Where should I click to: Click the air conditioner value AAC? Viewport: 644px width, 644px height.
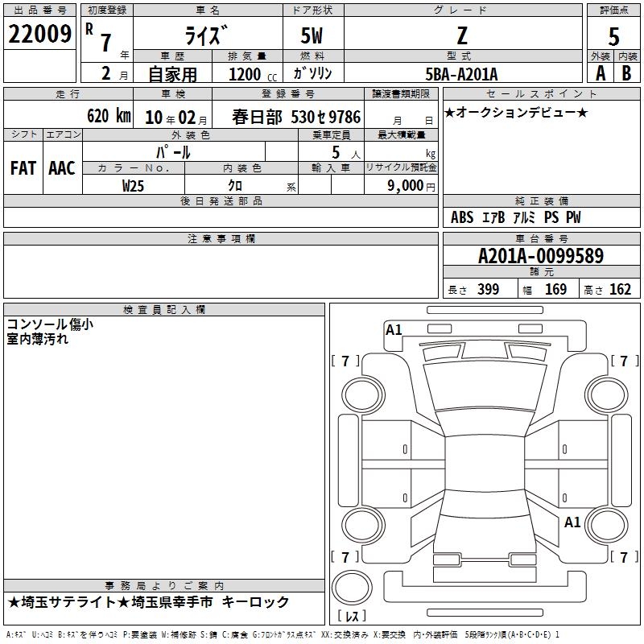pyautogui.click(x=62, y=168)
